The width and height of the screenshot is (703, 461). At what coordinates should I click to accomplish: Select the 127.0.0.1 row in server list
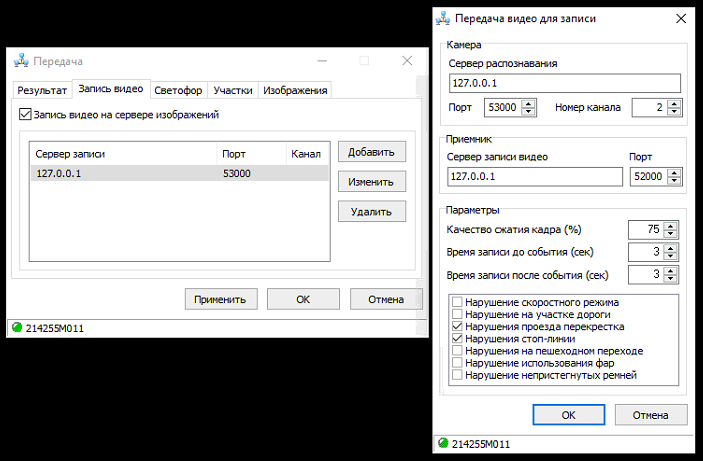tap(178, 174)
